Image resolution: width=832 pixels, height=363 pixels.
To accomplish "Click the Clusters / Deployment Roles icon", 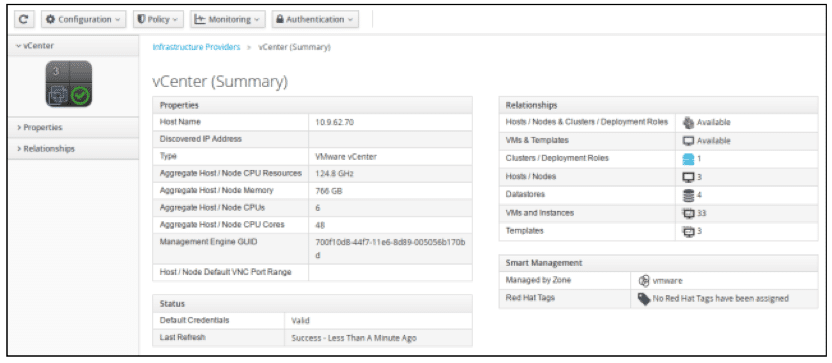I will (x=688, y=159).
